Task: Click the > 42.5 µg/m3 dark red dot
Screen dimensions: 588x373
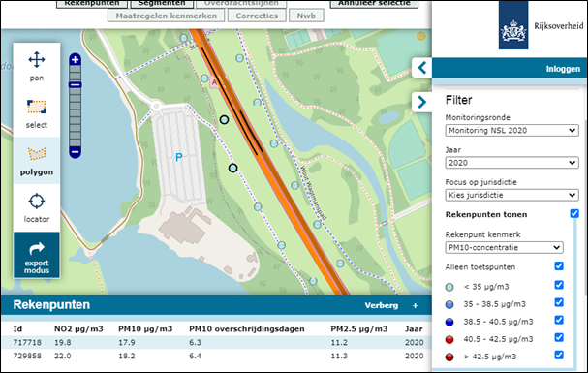Action: (x=449, y=357)
